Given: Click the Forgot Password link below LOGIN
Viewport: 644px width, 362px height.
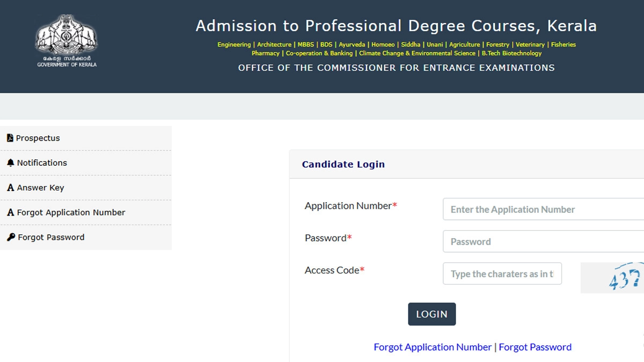Looking at the screenshot, I should (535, 347).
